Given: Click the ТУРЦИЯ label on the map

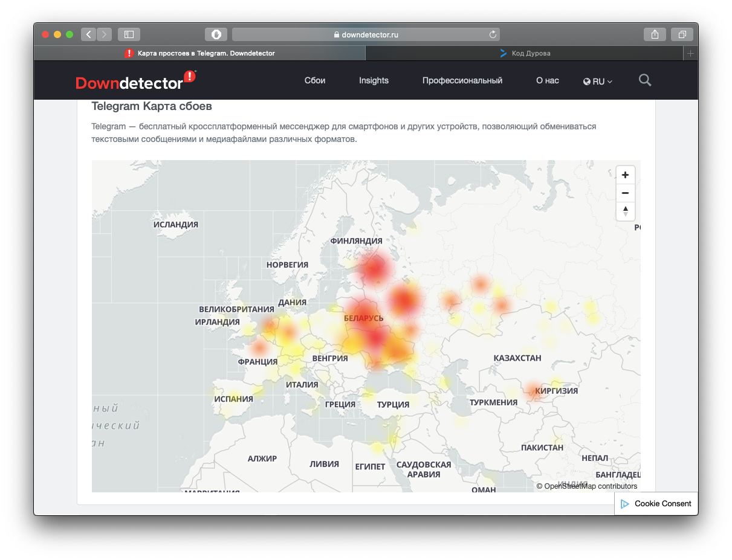Looking at the screenshot, I should coord(393,404).
